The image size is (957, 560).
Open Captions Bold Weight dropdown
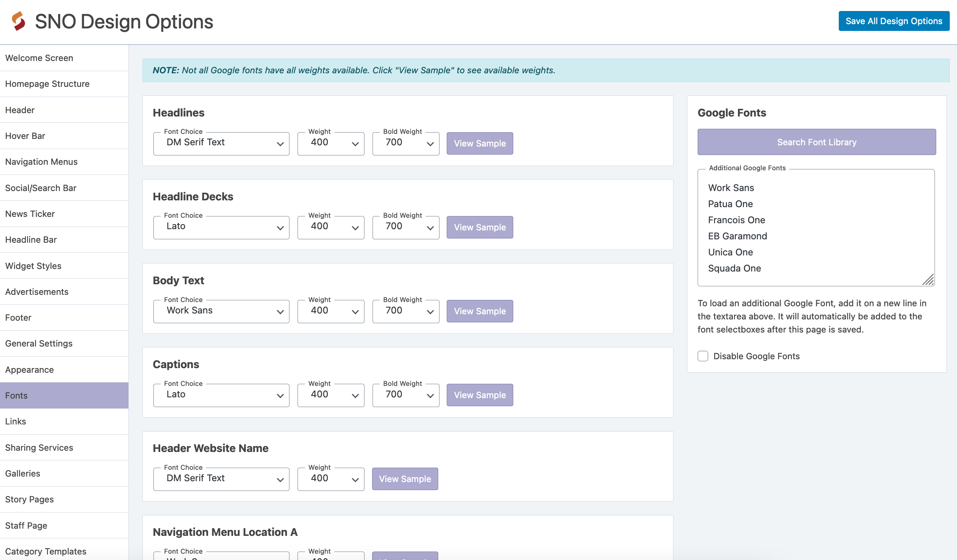tap(406, 395)
